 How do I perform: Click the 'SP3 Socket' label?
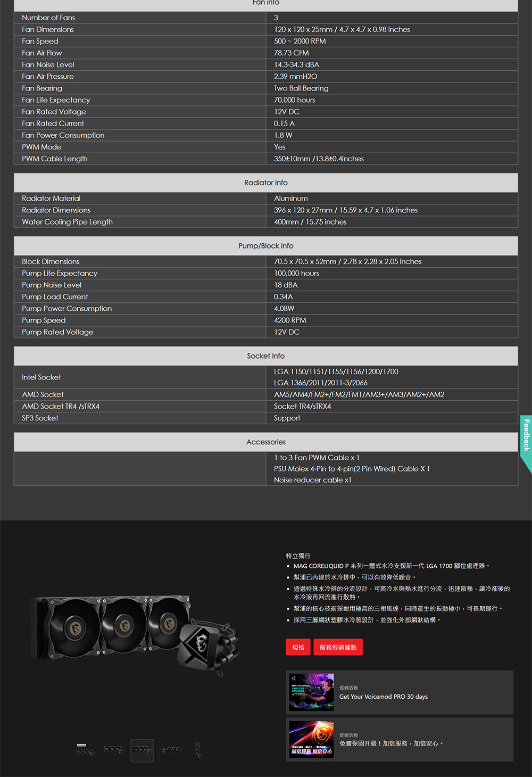(40, 418)
